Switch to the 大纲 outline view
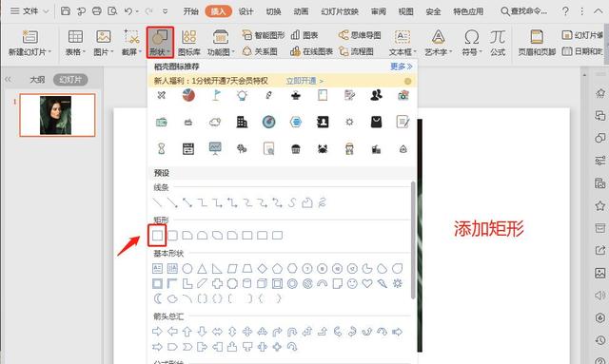609x364 pixels. point(37,80)
